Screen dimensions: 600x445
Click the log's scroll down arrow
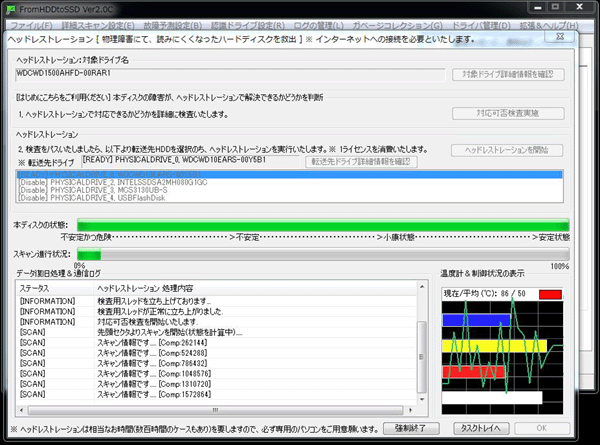coord(422,399)
